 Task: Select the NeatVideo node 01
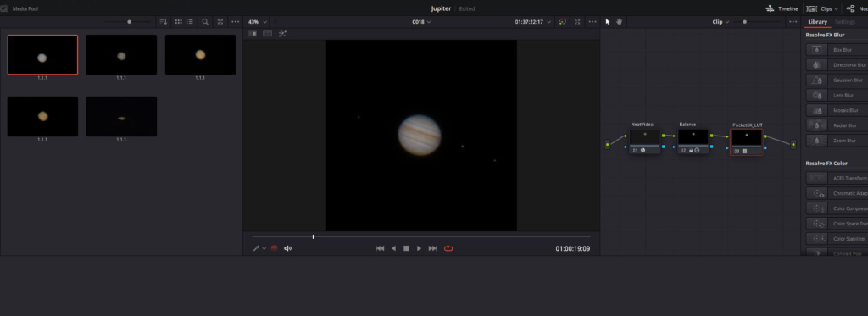click(x=645, y=141)
